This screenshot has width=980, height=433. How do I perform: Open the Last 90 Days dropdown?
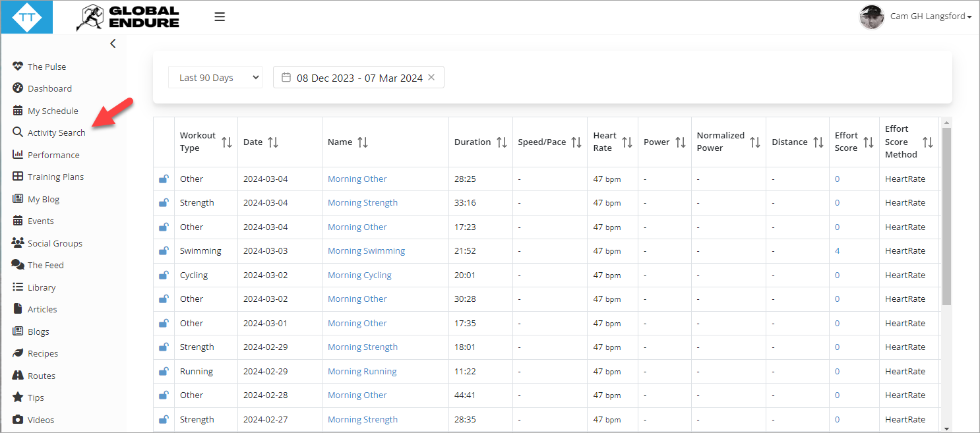click(216, 77)
